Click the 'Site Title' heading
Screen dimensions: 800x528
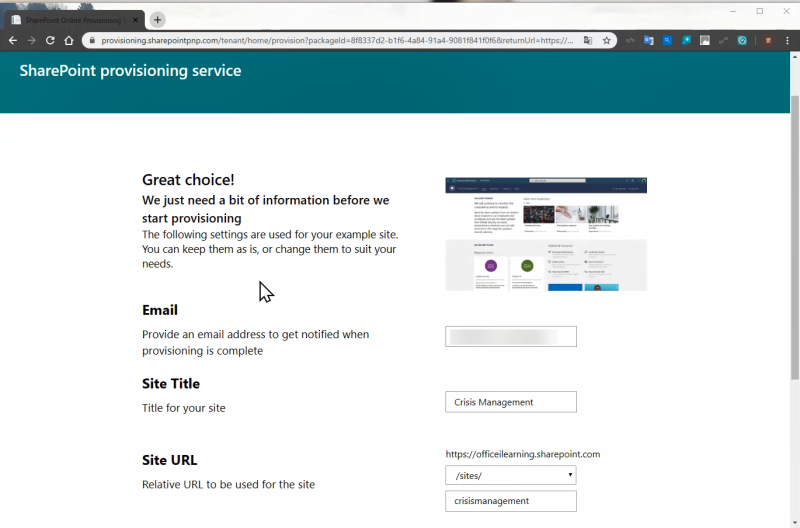(171, 383)
